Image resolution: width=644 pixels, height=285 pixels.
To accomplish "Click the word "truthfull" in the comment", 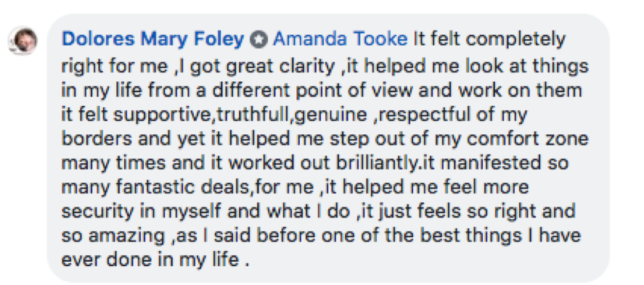I will point(253,115).
